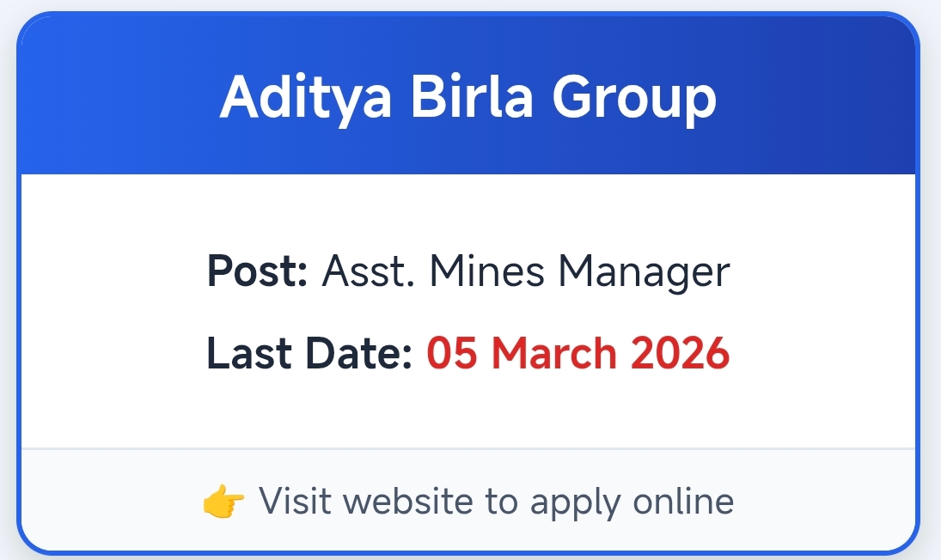Click the red '05 March 2026' date
941x560 pixels.
coord(578,354)
